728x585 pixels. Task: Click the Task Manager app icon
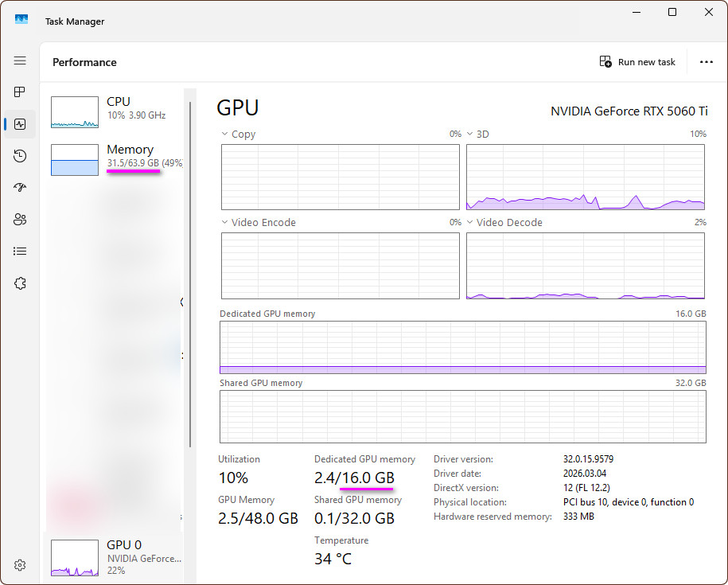click(x=21, y=19)
